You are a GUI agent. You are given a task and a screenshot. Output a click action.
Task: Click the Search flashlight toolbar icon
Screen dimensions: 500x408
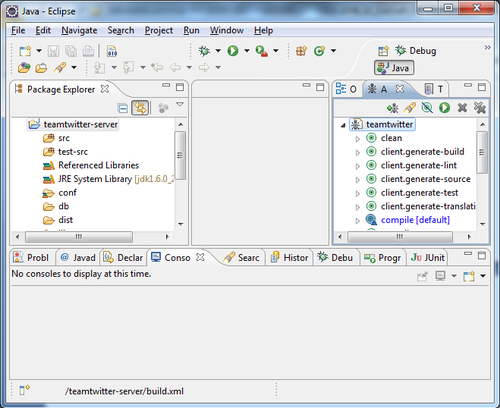click(60, 68)
